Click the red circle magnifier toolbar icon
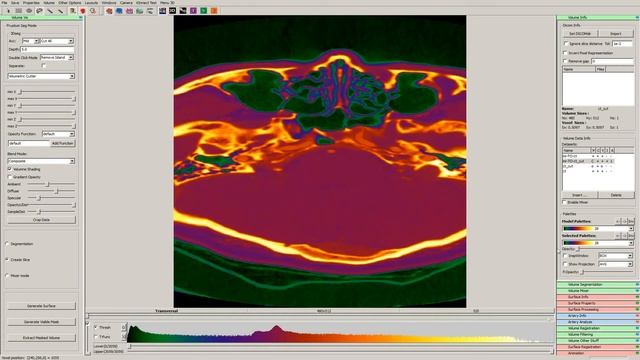 tap(93, 11)
